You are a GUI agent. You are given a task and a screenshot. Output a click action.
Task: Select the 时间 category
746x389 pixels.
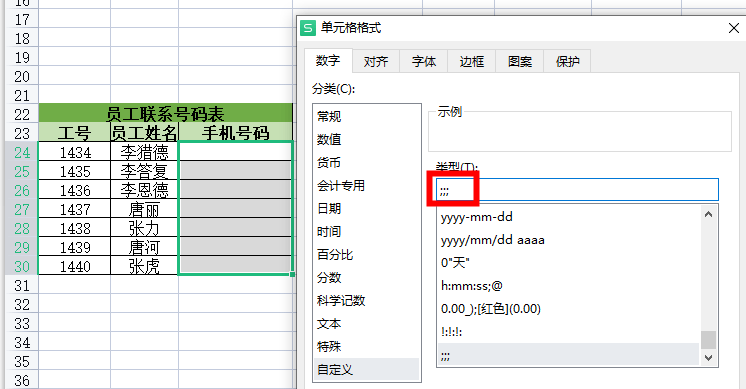tap(366, 232)
